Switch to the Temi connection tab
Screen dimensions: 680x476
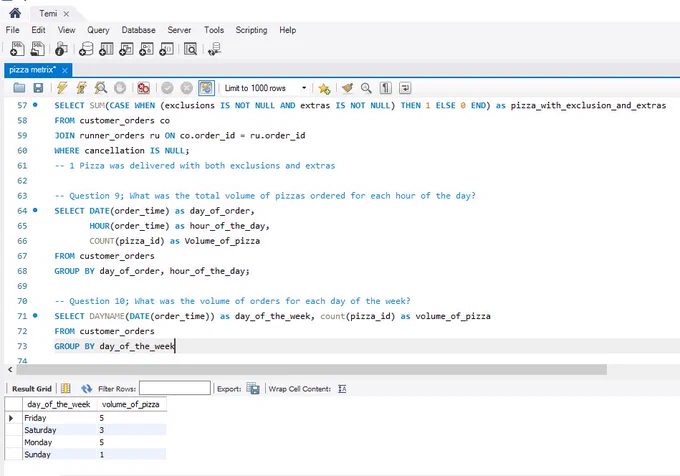pyautogui.click(x=48, y=13)
